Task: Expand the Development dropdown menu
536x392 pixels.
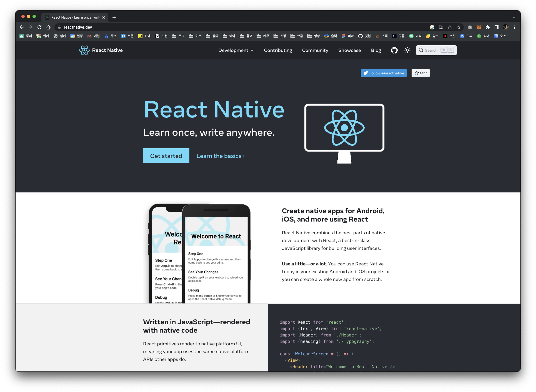Action: (x=236, y=50)
